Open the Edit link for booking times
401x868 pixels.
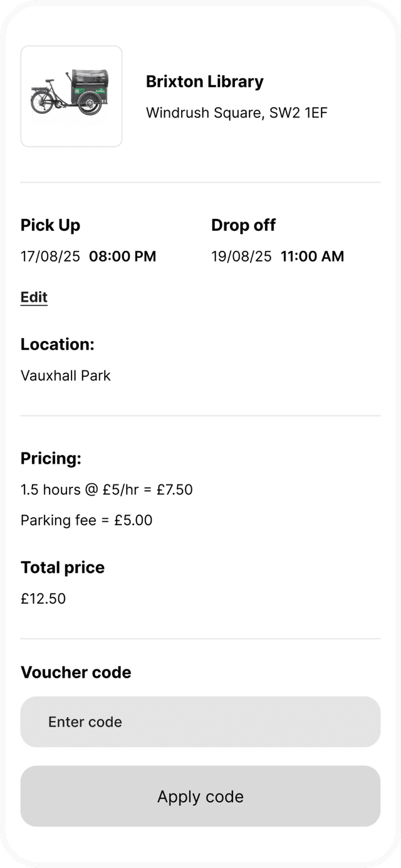tap(34, 297)
